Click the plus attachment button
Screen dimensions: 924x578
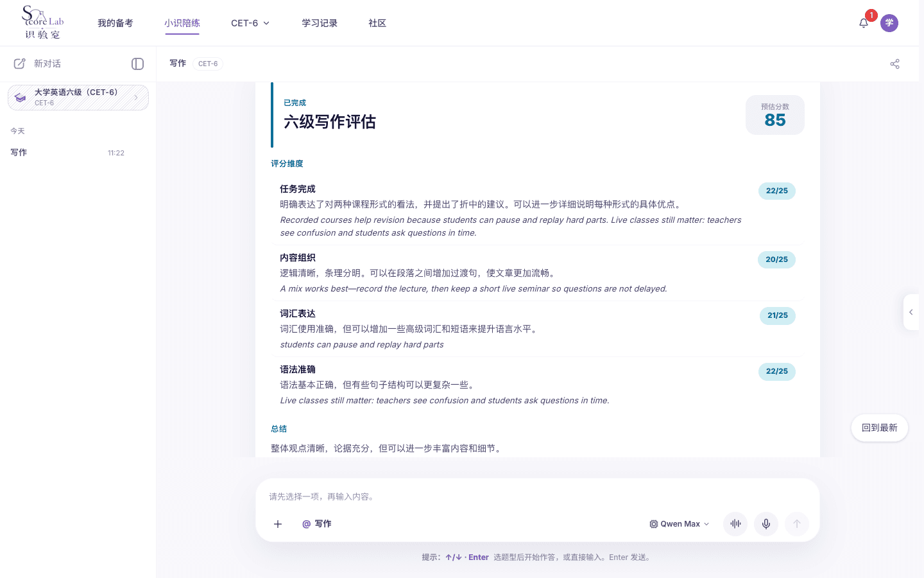[278, 524]
